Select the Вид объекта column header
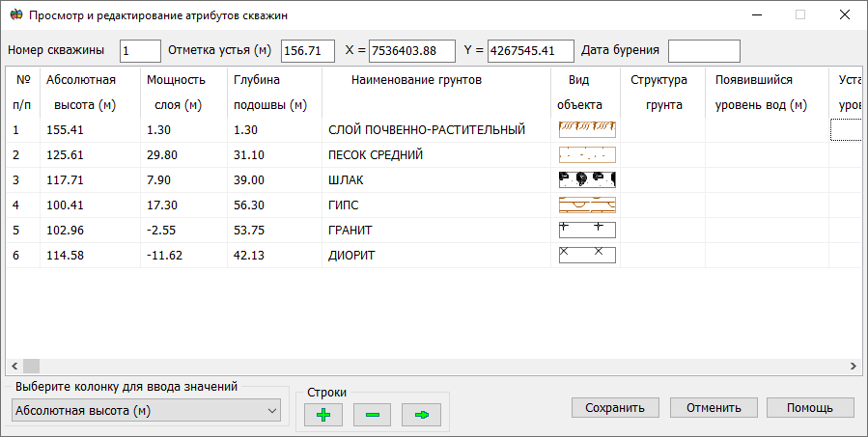Image resolution: width=868 pixels, height=437 pixels. [586, 93]
